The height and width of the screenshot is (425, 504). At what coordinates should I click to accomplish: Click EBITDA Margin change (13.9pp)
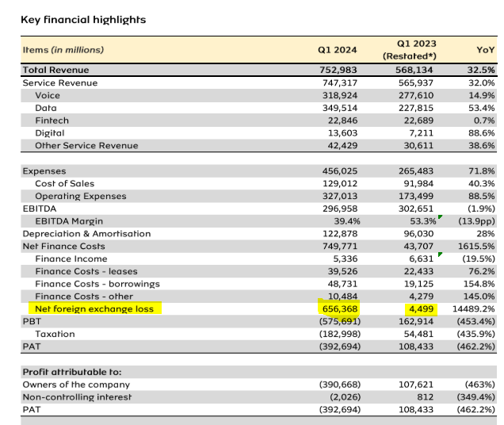point(477,221)
